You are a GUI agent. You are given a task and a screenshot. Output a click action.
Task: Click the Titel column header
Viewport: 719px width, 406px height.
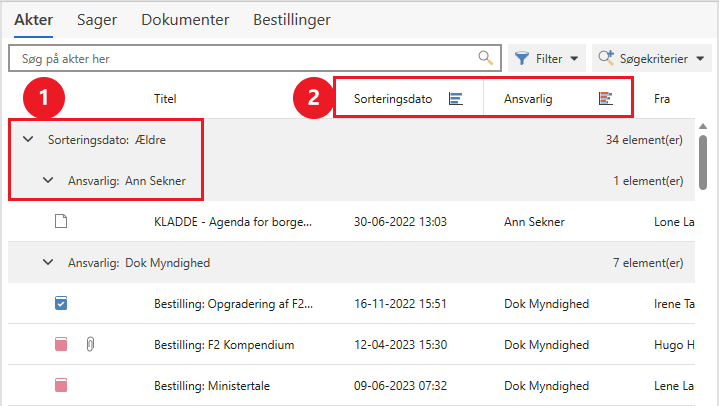click(x=165, y=99)
